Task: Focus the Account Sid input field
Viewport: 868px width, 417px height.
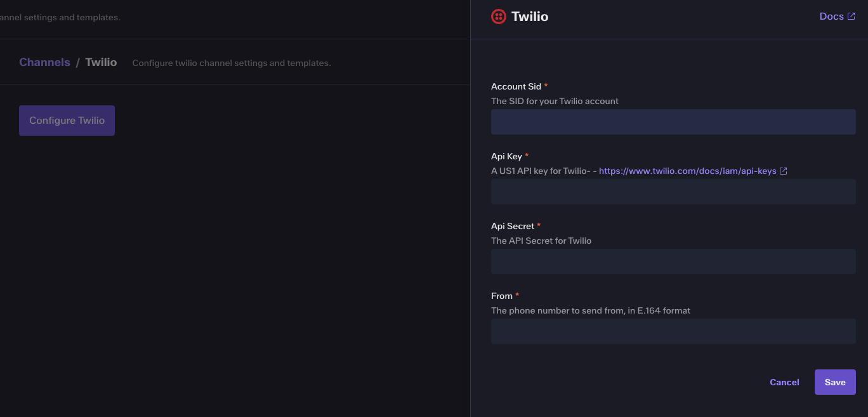Action: click(673, 122)
